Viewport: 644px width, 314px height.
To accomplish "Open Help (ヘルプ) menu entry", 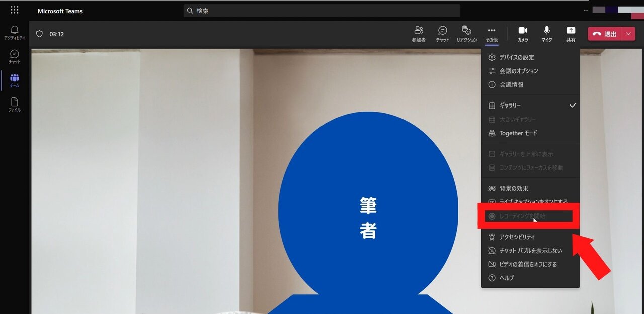I will pyautogui.click(x=530, y=278).
